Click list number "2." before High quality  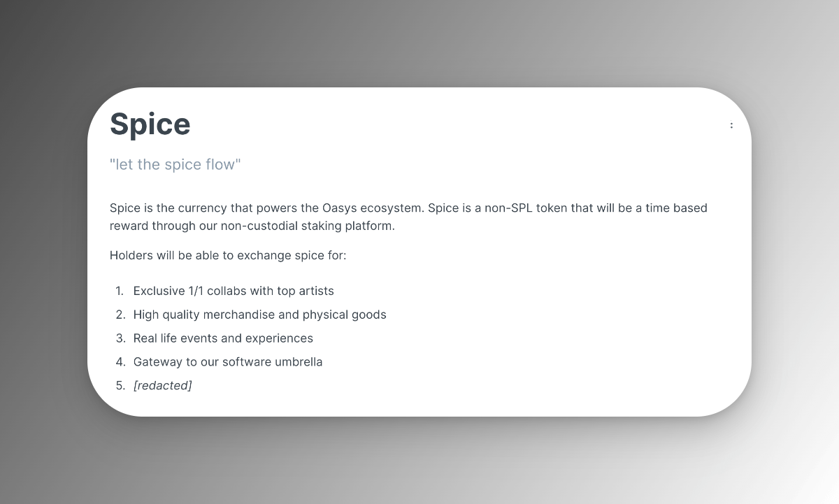(x=120, y=315)
